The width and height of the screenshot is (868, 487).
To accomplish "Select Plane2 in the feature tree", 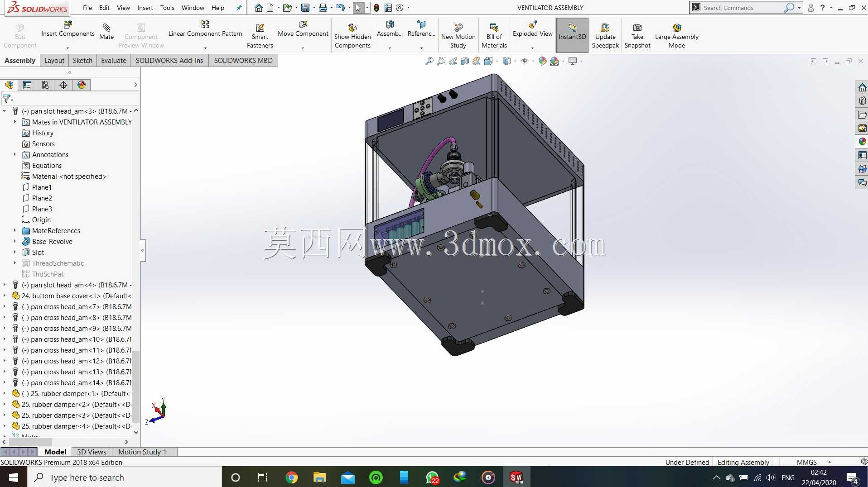I will pos(42,198).
